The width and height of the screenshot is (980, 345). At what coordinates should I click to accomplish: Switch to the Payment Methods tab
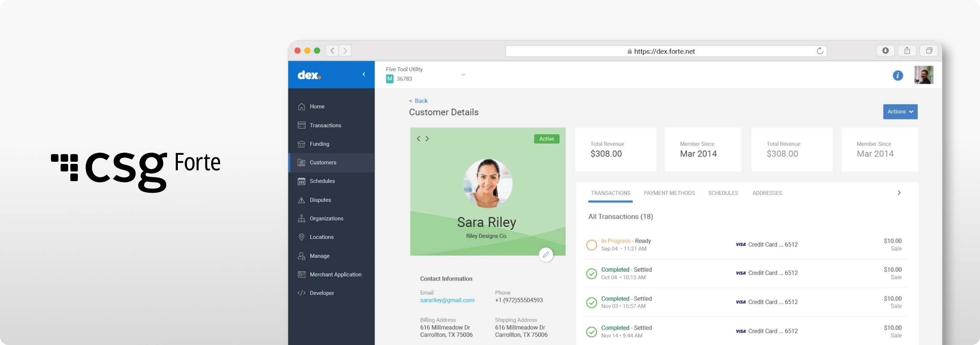[x=670, y=193]
